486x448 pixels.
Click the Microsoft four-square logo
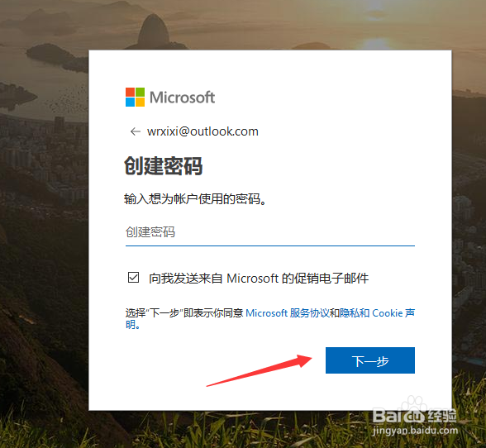pos(135,97)
